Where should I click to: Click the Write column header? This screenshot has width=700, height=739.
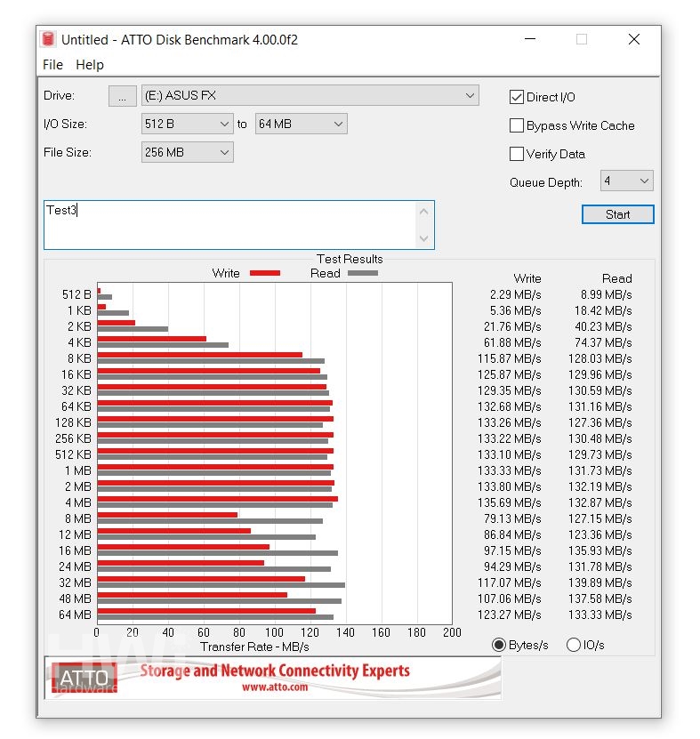527,278
